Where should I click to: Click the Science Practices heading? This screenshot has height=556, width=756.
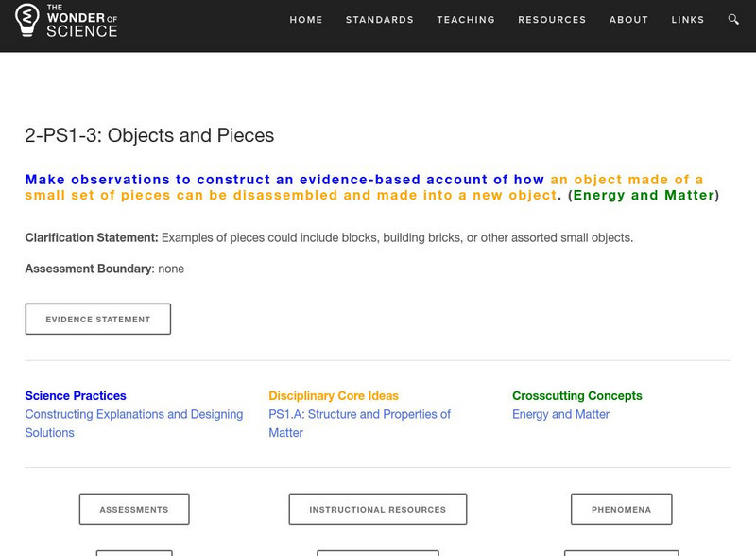(76, 396)
